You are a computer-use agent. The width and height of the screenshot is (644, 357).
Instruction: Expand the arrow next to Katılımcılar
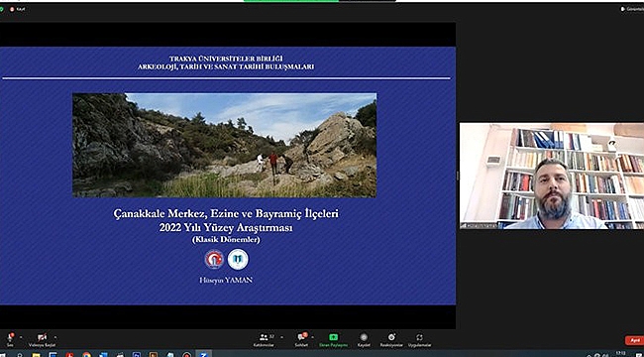[x=281, y=337]
